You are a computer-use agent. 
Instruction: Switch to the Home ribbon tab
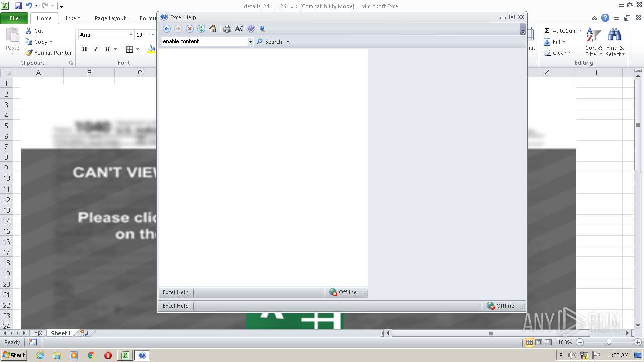pyautogui.click(x=44, y=18)
